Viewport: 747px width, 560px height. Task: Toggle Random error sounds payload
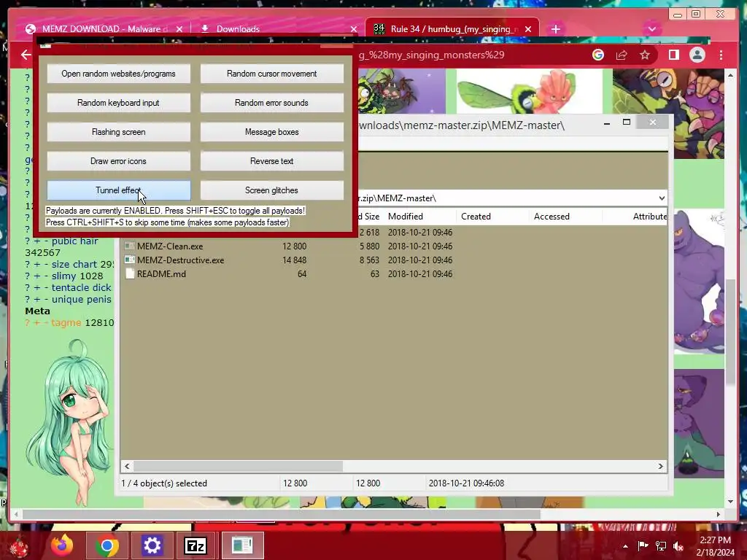pos(271,103)
